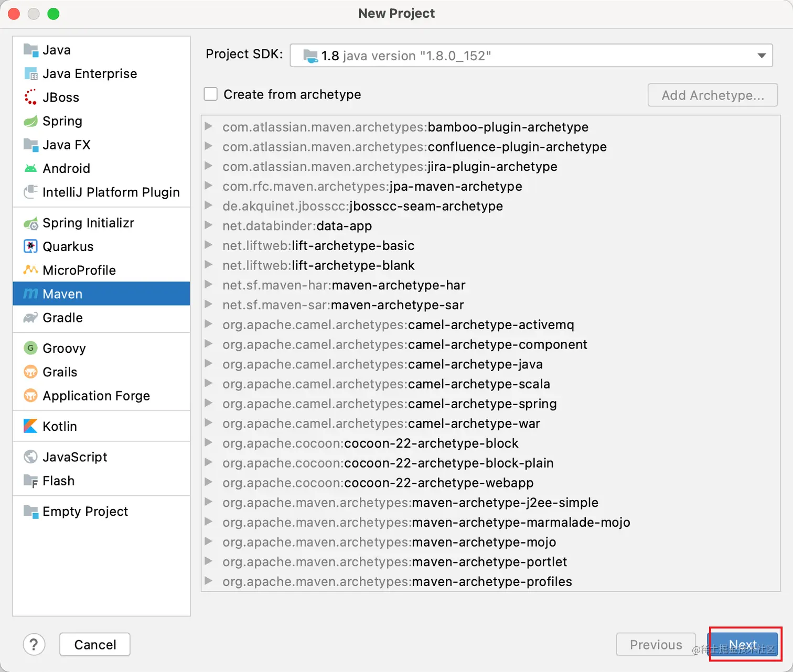Choose the Spring Initializr icon
Image resolution: width=793 pixels, height=672 pixels.
(31, 223)
